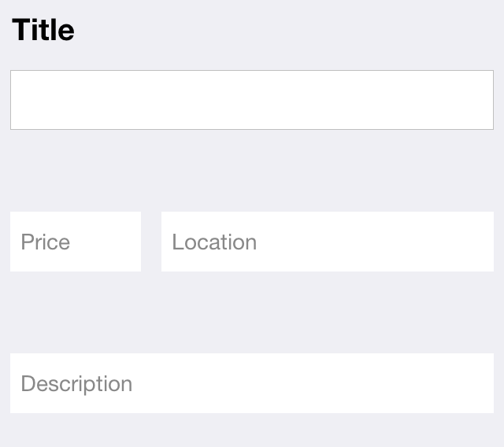This screenshot has height=447, width=504.
Task: Select the bordered title entry box
Action: pos(251,100)
